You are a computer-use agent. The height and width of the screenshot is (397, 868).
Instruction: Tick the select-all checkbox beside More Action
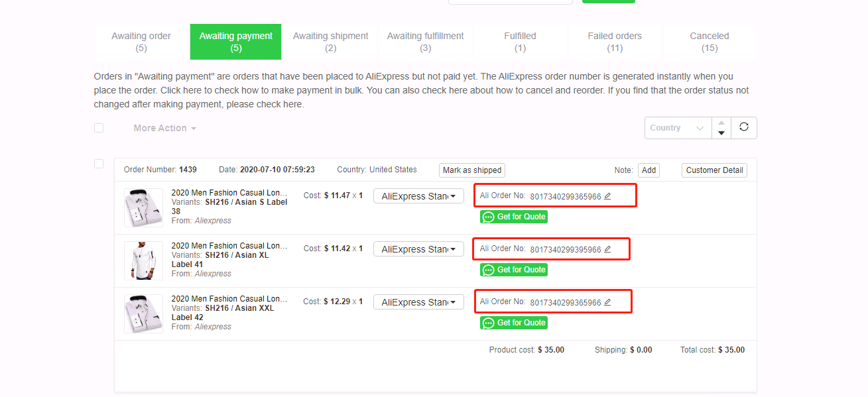pyautogui.click(x=99, y=128)
